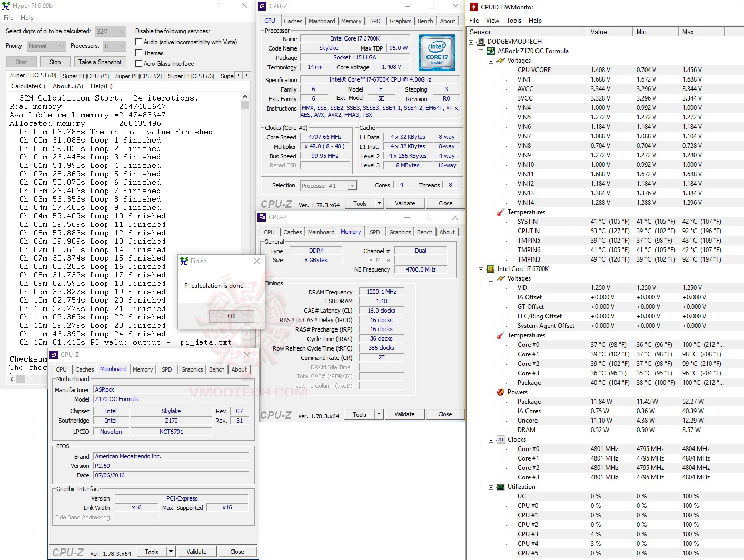
Task: Click the Name field showing Intel Core i7 6700K
Action: 355,38
